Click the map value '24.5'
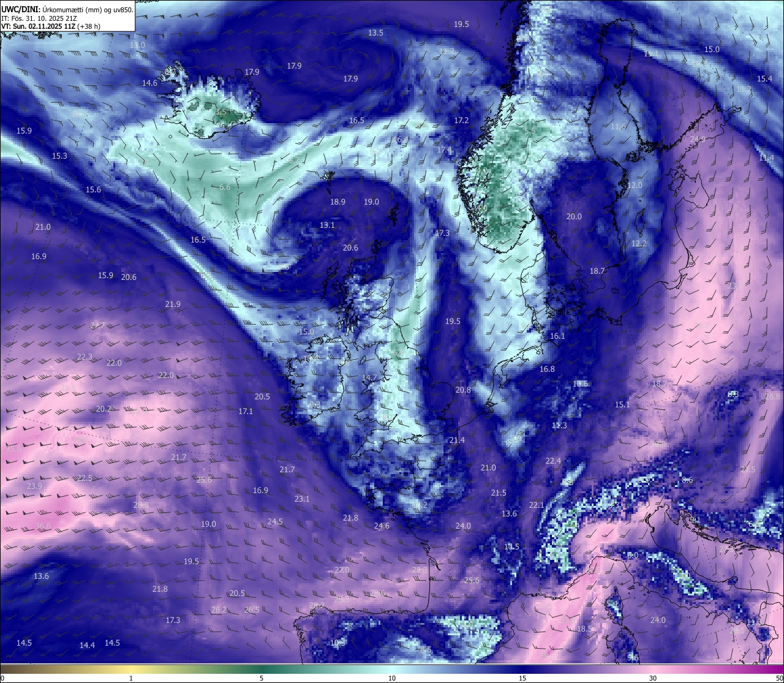Screen dimensions: 784x683 [275, 521]
